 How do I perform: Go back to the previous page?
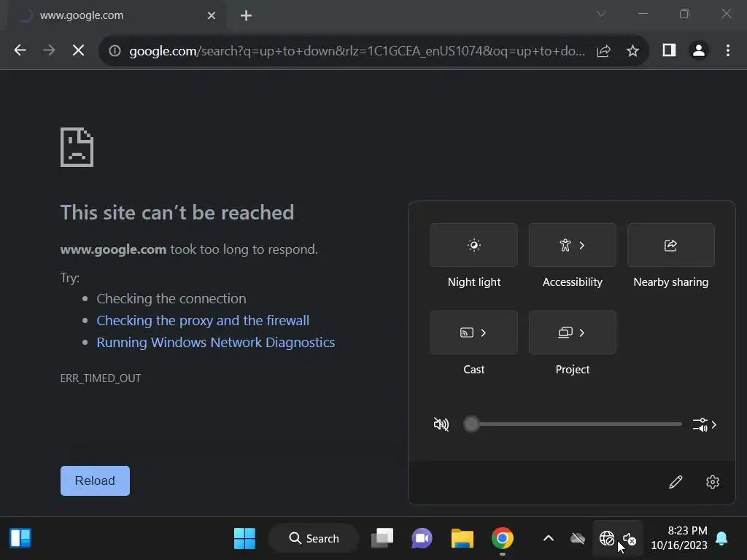point(20,50)
